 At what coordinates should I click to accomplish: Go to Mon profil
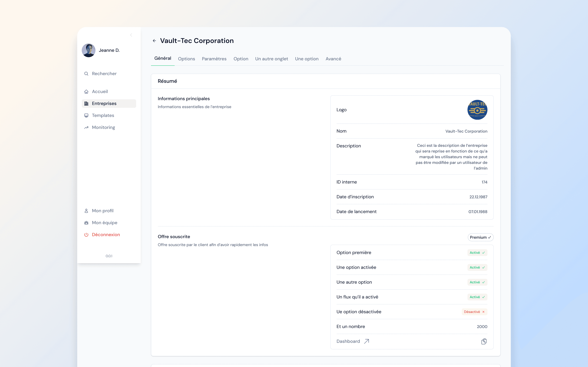pos(103,211)
